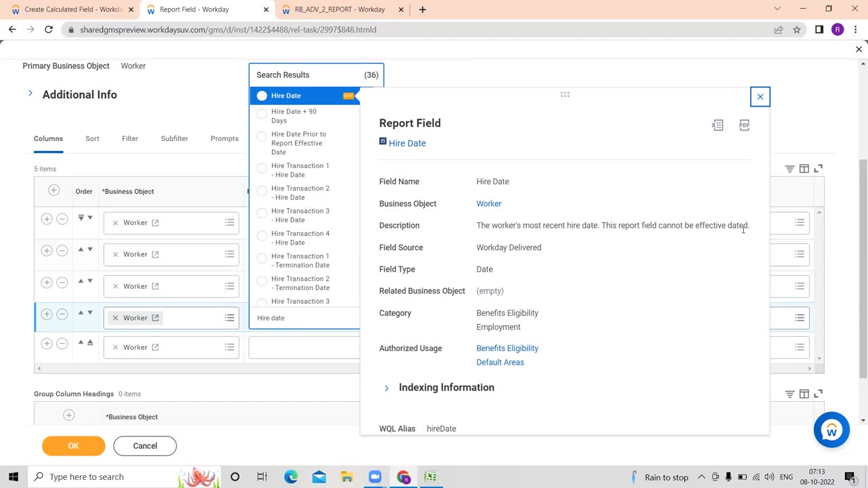This screenshot has height=488, width=868.
Task: Select Hire Transaction 2 - Termination Date
Action: click(262, 281)
